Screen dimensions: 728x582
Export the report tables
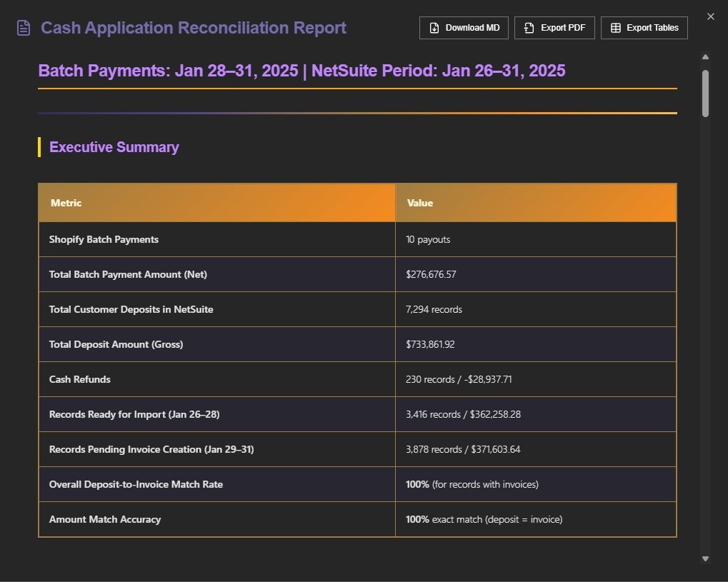[x=644, y=27]
